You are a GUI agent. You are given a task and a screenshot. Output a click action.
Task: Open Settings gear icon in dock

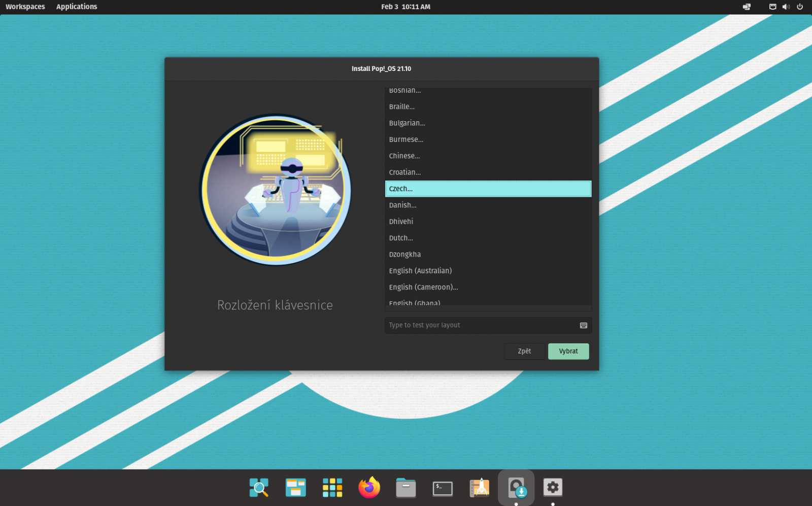pos(553,488)
